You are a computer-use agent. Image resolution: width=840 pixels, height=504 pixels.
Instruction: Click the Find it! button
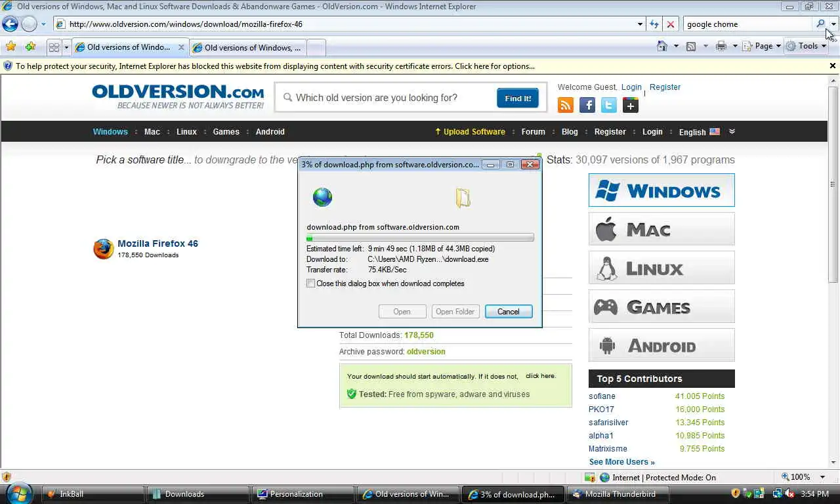[518, 98]
